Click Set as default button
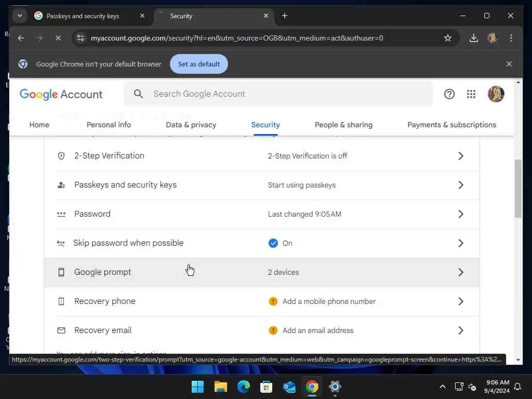The height and width of the screenshot is (399, 532). (x=199, y=64)
